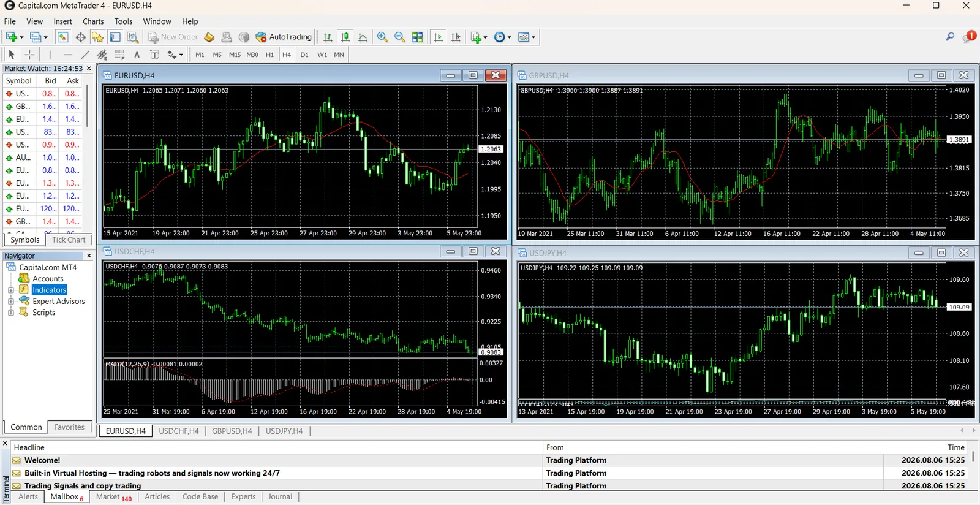
Task: Open the Profiles dropdown arrow
Action: tap(45, 37)
